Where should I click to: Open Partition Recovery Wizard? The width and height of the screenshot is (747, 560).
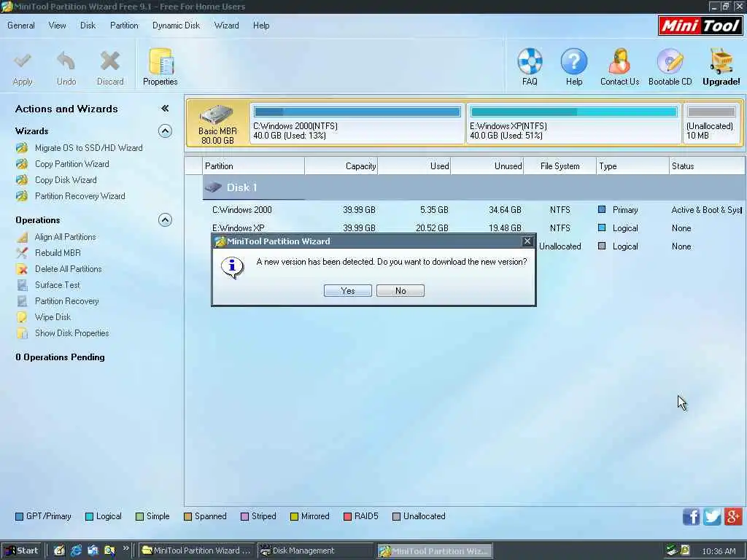tap(80, 196)
